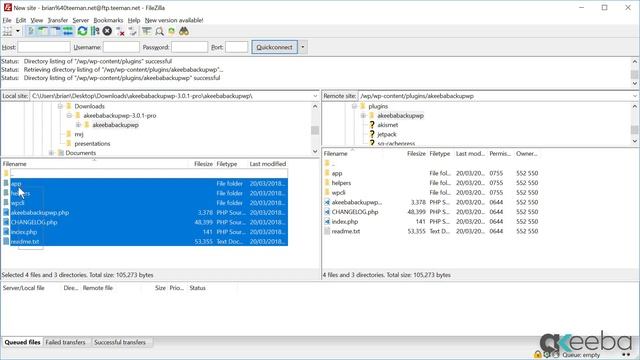Select remote wpcli folder icon
The height and width of the screenshot is (360, 640).
coord(327,192)
